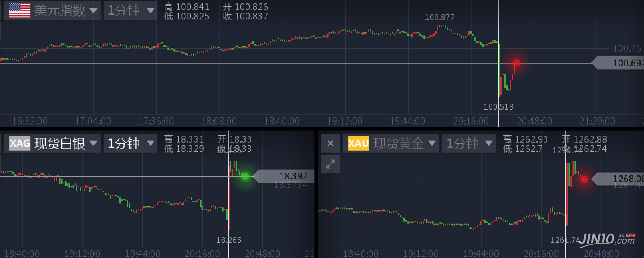Open the JIN10.com watermark link
This screenshot has height=258, width=644.
click(607, 240)
